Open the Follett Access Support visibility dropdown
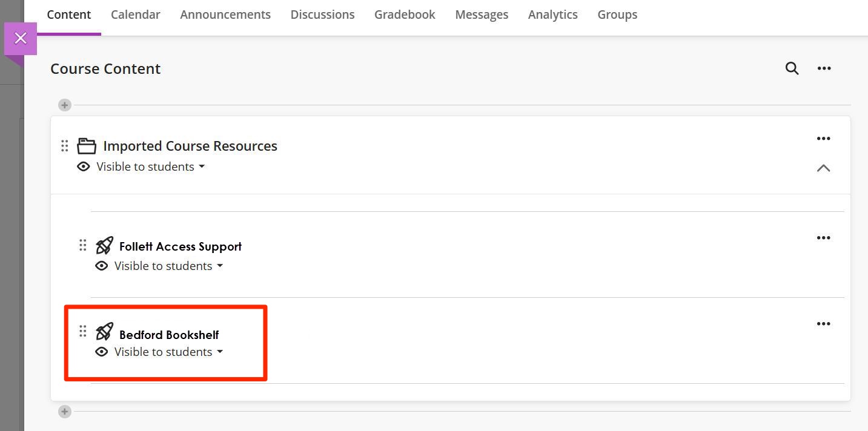868x431 pixels. click(169, 266)
